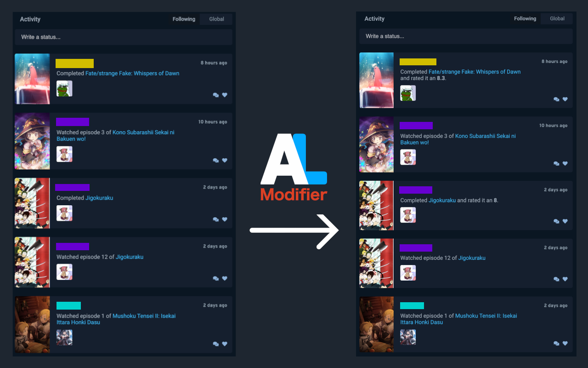Open Jigokuraku link in right episode 12 post
Image resolution: width=588 pixels, height=368 pixels.
click(472, 258)
